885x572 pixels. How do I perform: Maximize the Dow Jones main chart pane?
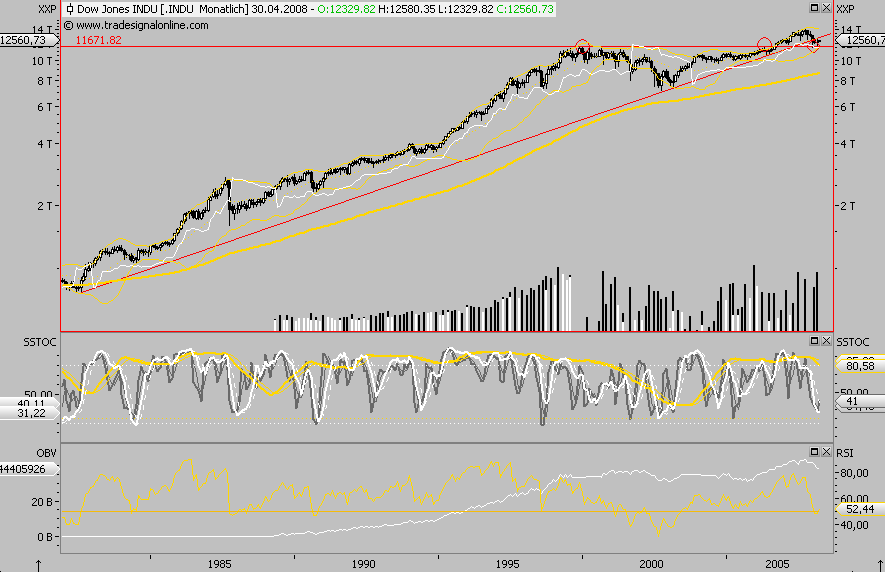pyautogui.click(x=814, y=8)
